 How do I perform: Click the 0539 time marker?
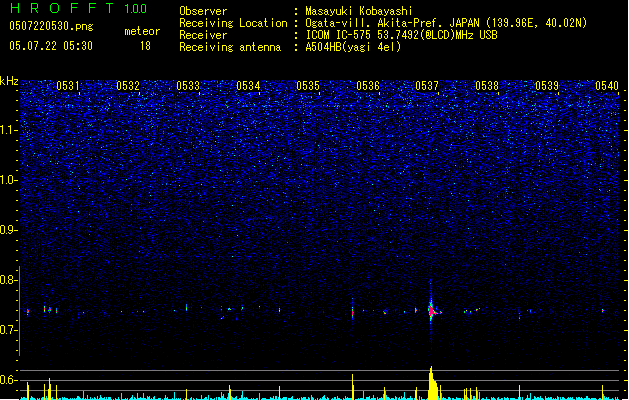click(547, 86)
